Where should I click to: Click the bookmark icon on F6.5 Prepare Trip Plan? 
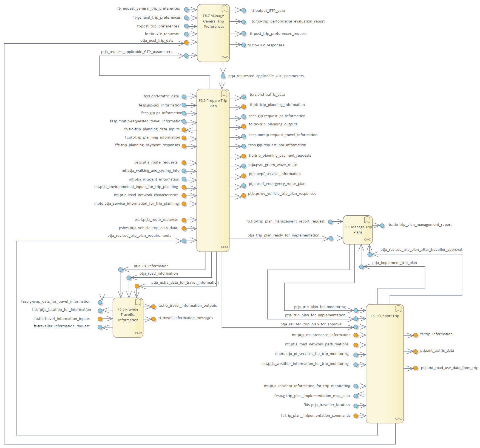point(224,93)
